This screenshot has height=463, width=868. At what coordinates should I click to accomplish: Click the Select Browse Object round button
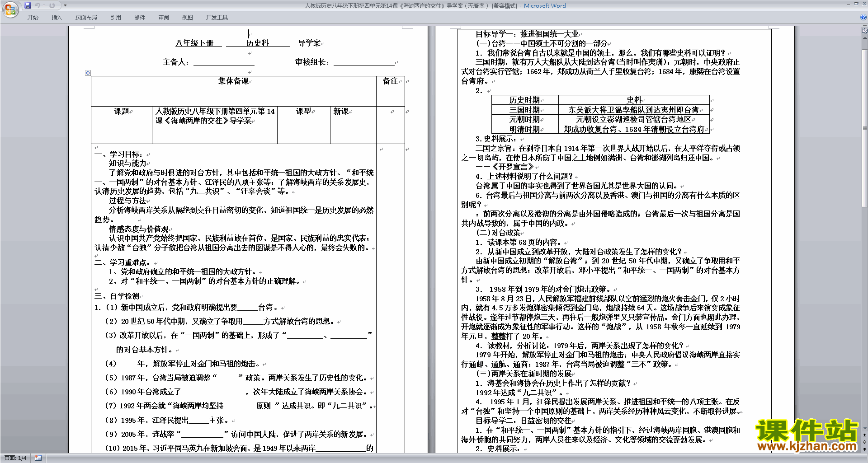pyautogui.click(x=865, y=442)
